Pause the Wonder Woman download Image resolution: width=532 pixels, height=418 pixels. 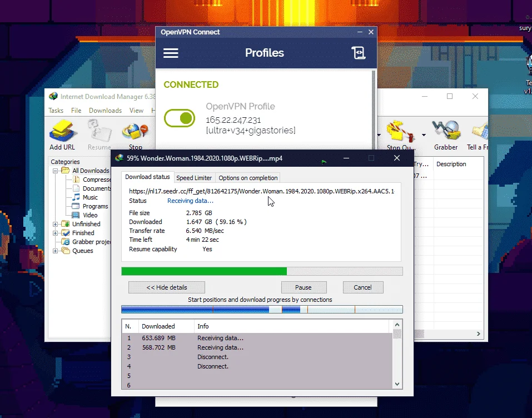pyautogui.click(x=304, y=287)
